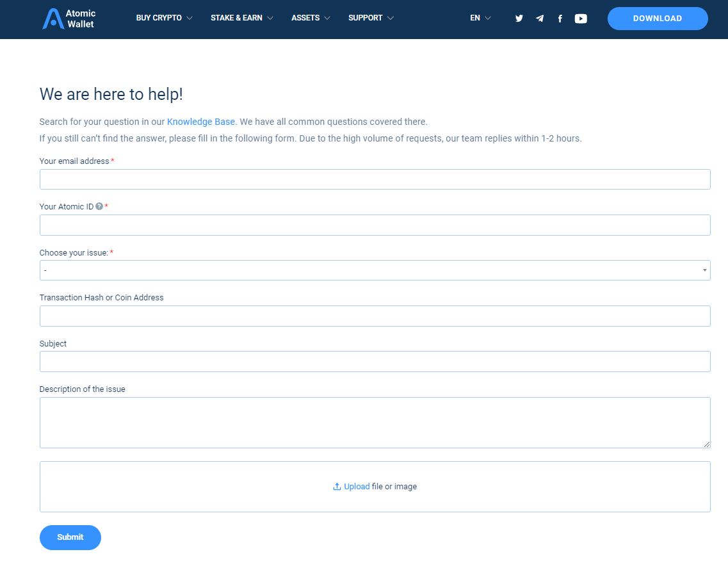Visit the Facebook page icon
This screenshot has width=728, height=561.
[x=560, y=19]
